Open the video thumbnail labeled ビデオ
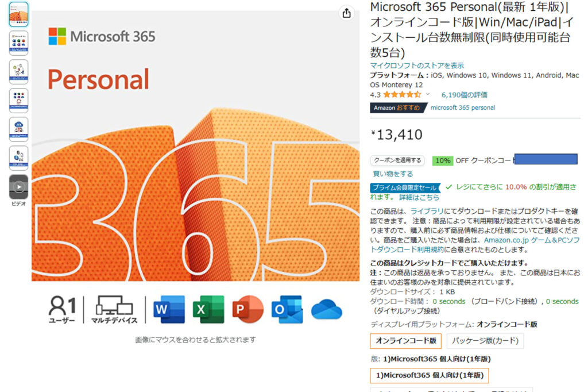The width and height of the screenshot is (588, 392). pos(19,187)
